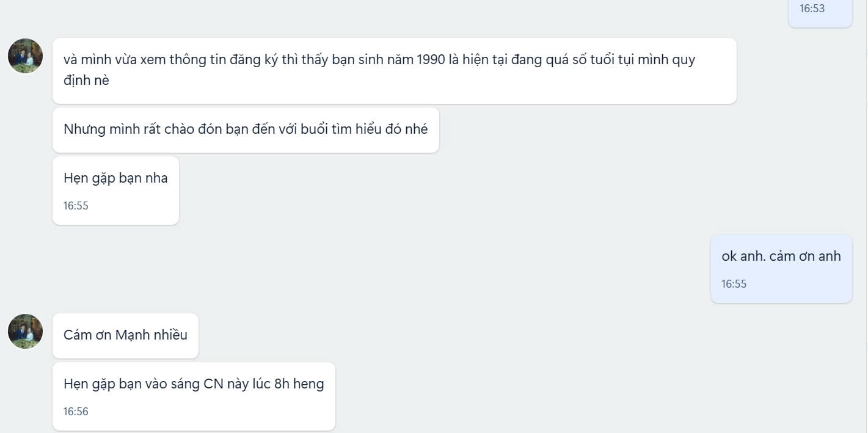Click the "Hẹn gặp bạn nha" message bubble
868x433 pixels.
(x=115, y=190)
